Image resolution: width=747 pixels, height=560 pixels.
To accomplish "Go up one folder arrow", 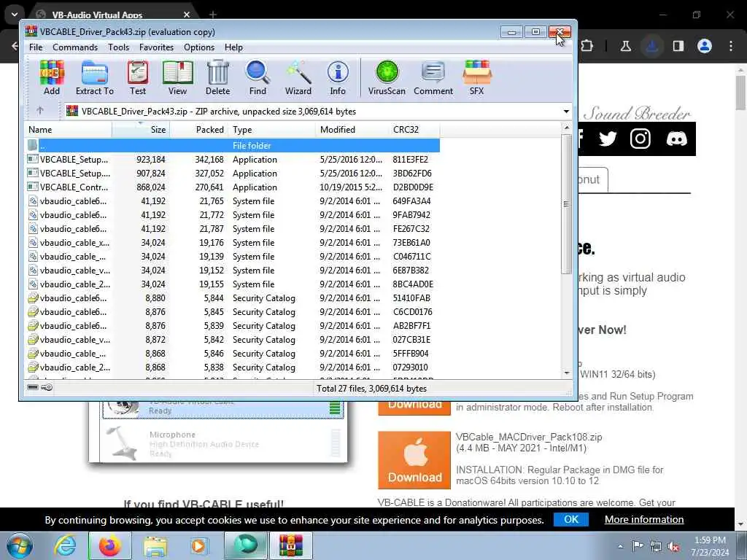I will pyautogui.click(x=40, y=111).
